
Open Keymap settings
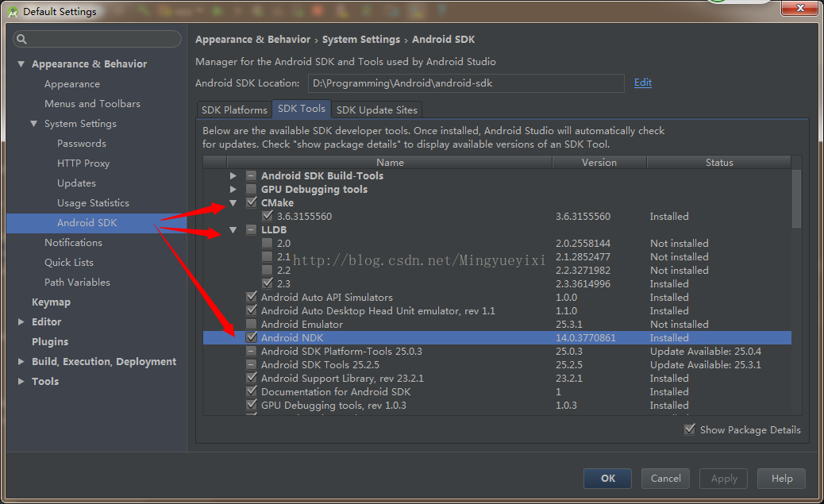[x=51, y=302]
